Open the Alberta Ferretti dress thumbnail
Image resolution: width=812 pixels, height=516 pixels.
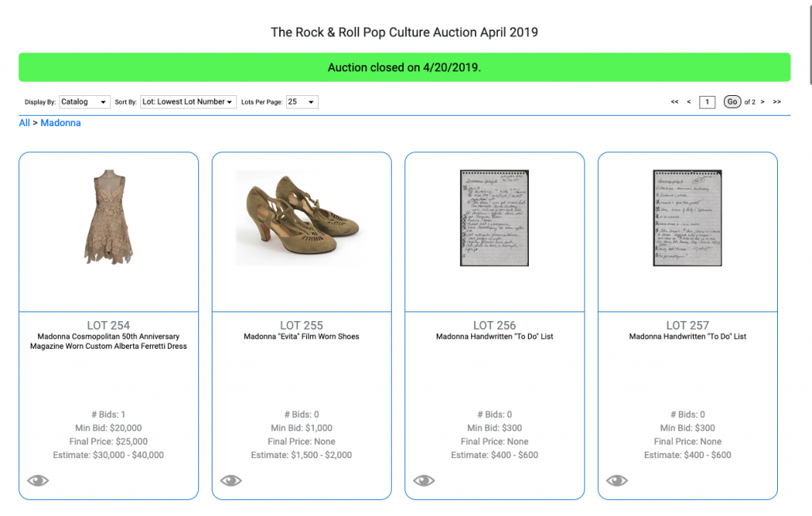(x=109, y=216)
